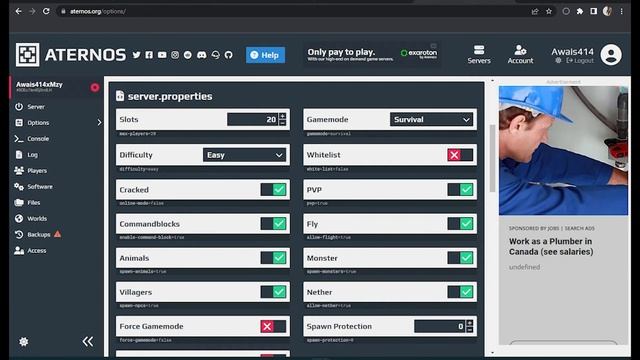Decrease Spawn Protection value

(469, 329)
